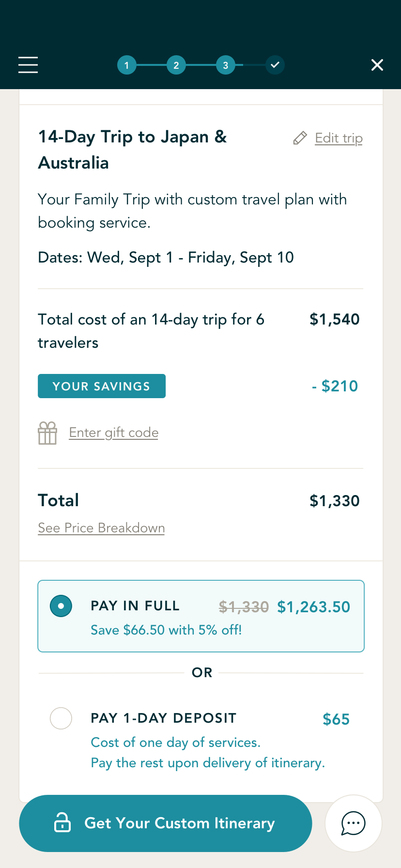
Task: Open the hamburger menu
Action: [28, 65]
